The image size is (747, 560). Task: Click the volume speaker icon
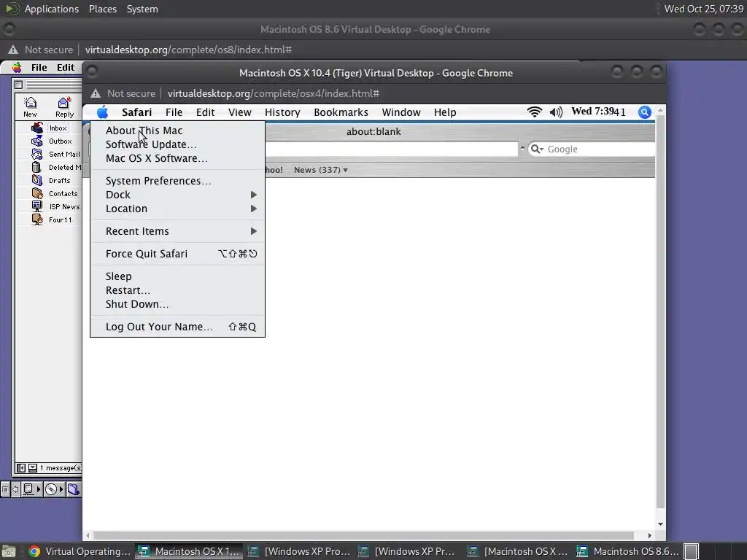(x=556, y=112)
